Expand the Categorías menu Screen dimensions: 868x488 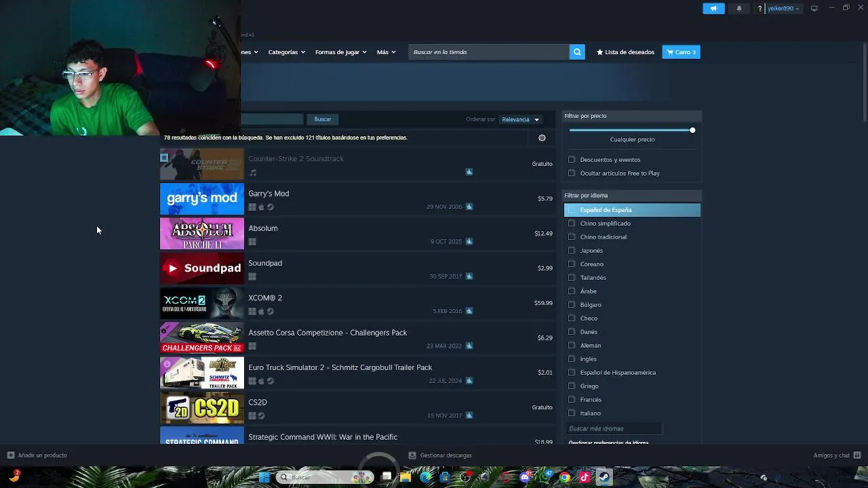tap(286, 52)
